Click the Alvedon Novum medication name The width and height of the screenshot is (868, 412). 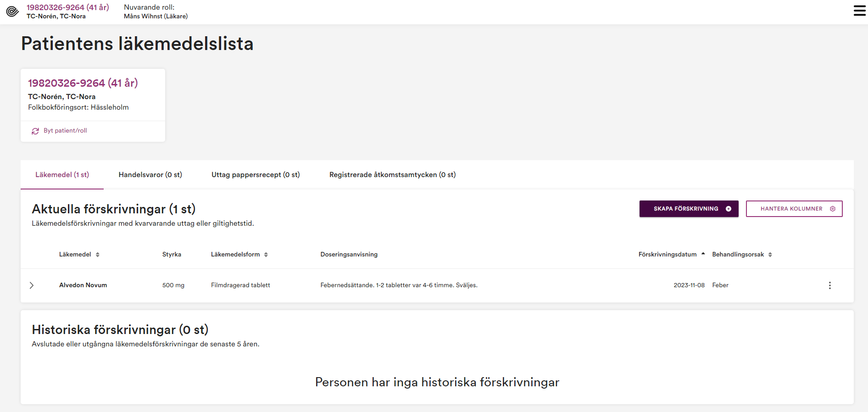tap(83, 285)
